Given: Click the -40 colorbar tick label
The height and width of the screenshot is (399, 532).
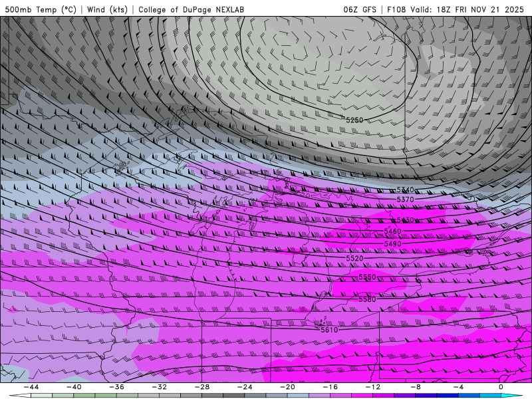Looking at the screenshot, I should (74, 387).
